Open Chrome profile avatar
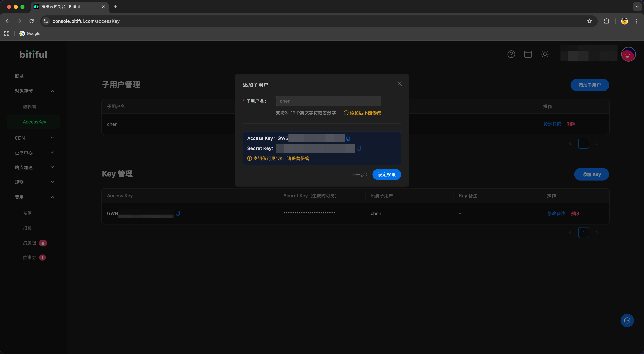 (x=625, y=21)
